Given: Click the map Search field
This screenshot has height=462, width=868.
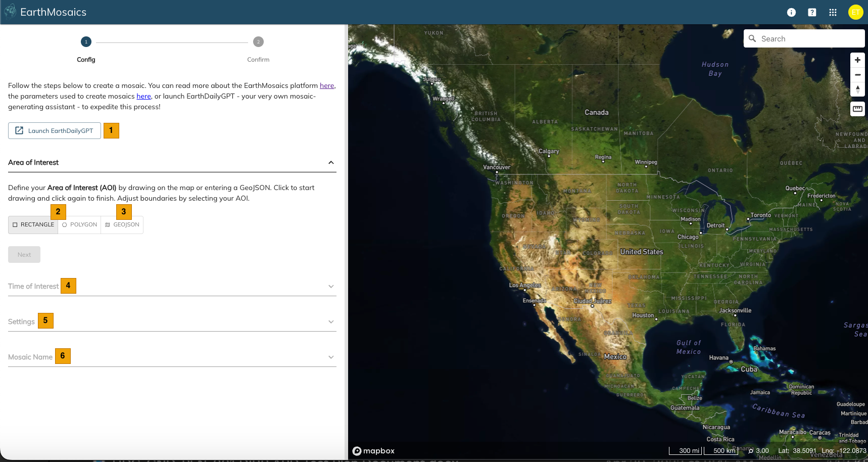Looking at the screenshot, I should coord(804,38).
